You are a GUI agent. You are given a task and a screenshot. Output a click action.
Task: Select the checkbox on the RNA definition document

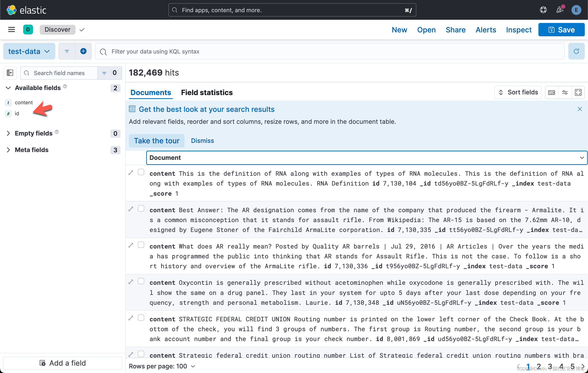pos(141,172)
